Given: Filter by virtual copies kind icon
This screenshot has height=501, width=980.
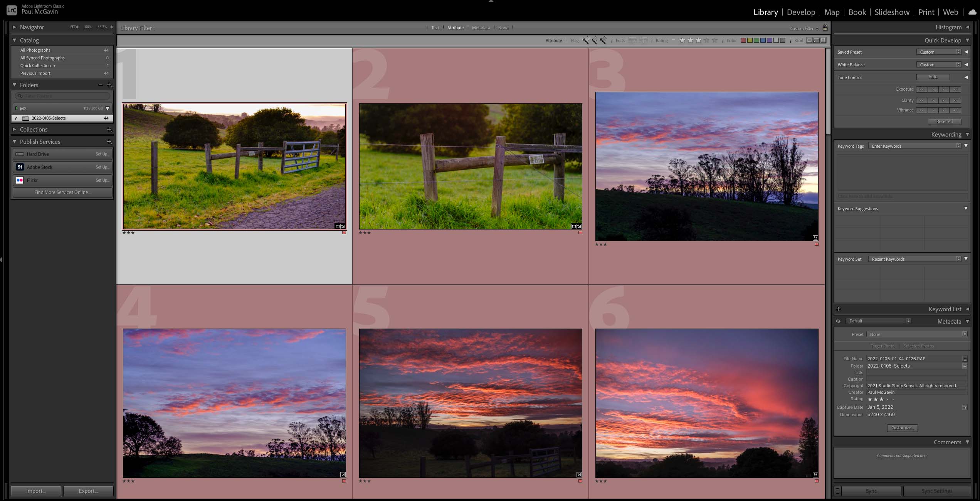Looking at the screenshot, I should [817, 40].
